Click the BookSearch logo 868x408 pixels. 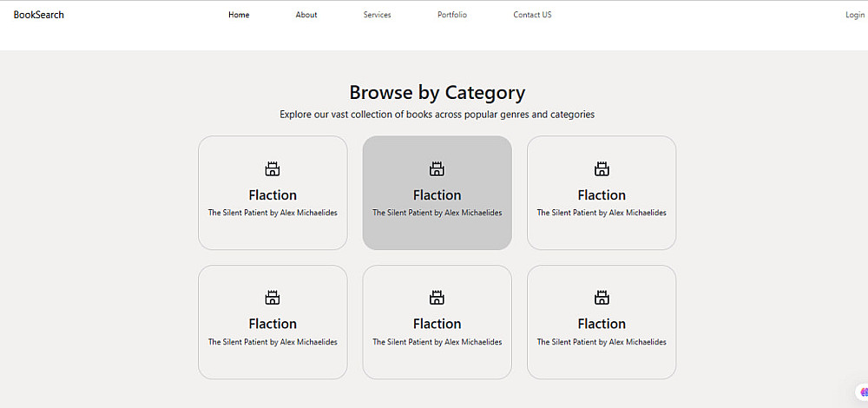click(38, 15)
